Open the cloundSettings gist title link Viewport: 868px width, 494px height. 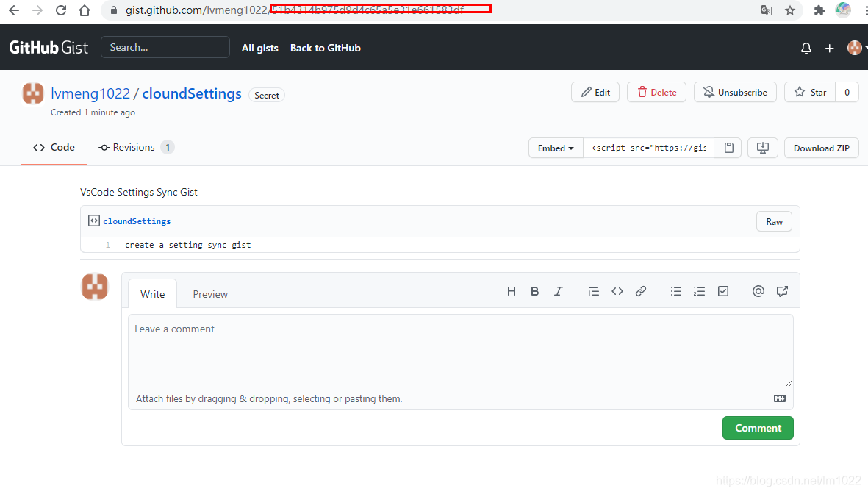click(x=192, y=93)
